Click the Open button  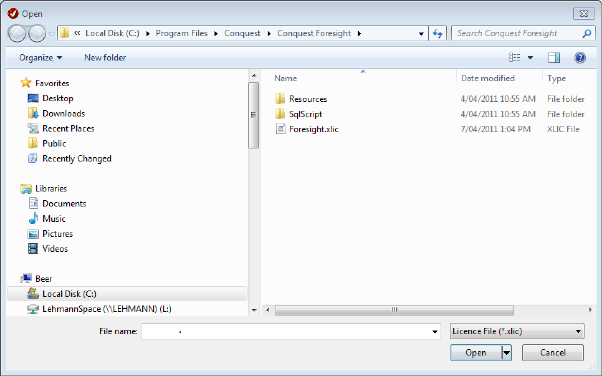coord(476,353)
